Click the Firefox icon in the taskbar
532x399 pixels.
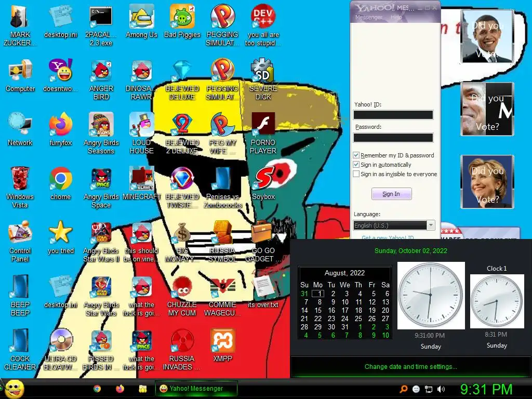pos(120,389)
